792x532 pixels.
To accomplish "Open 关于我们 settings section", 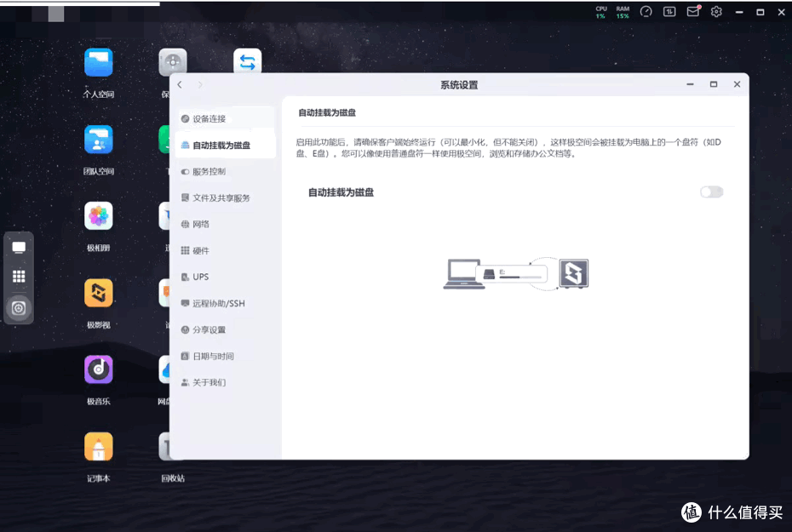I will (x=226, y=382).
